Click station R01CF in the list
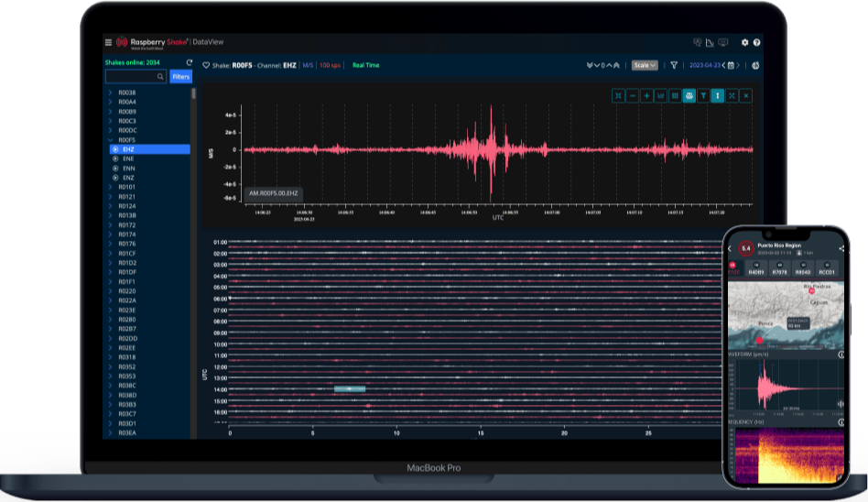The height and width of the screenshot is (502, 868). coord(126,253)
